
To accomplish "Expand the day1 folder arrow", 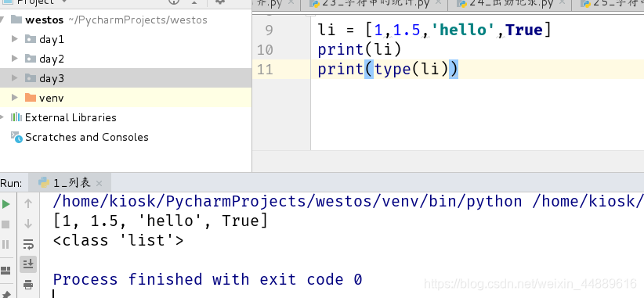I will click(x=14, y=39).
